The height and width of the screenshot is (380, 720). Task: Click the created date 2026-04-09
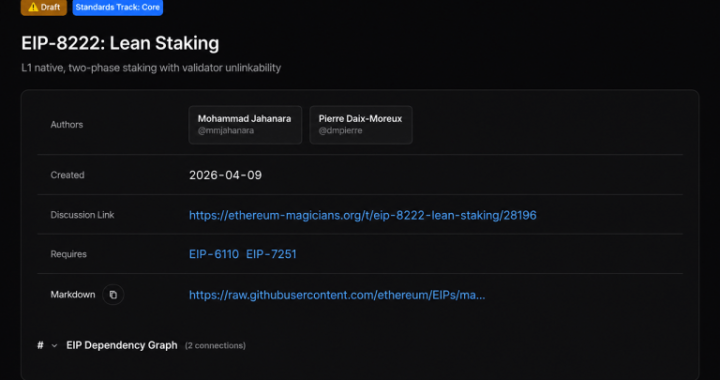pos(225,175)
